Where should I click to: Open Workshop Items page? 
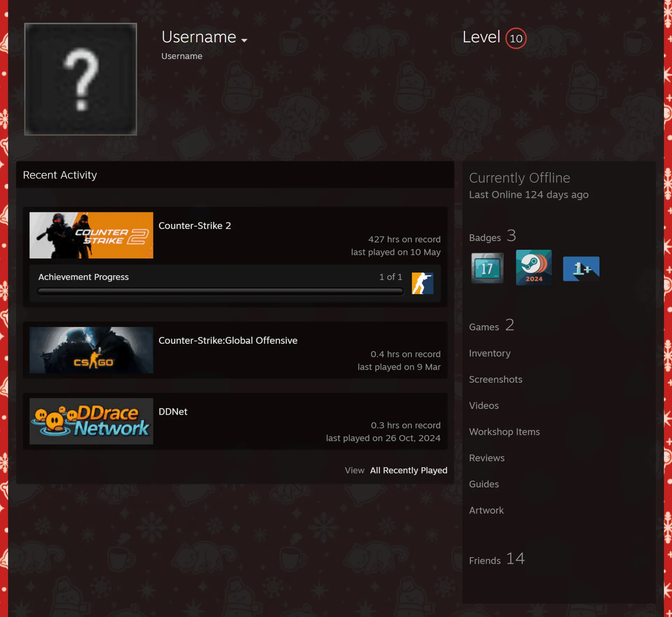pos(504,432)
